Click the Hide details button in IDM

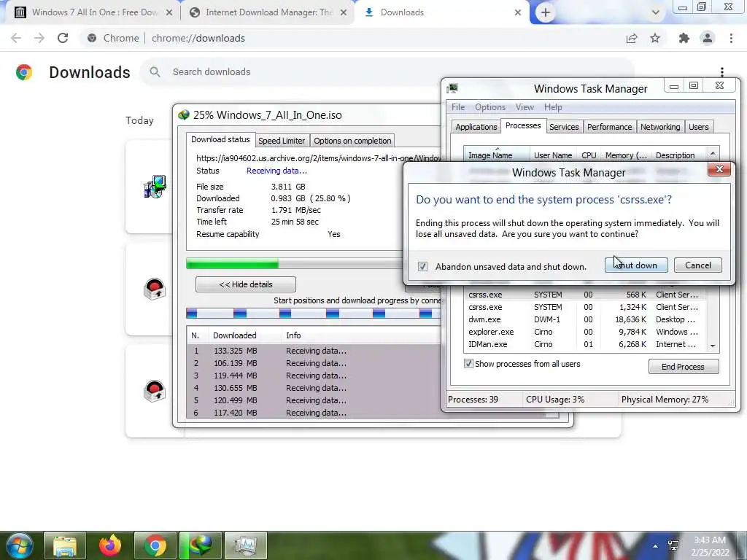pos(245,284)
